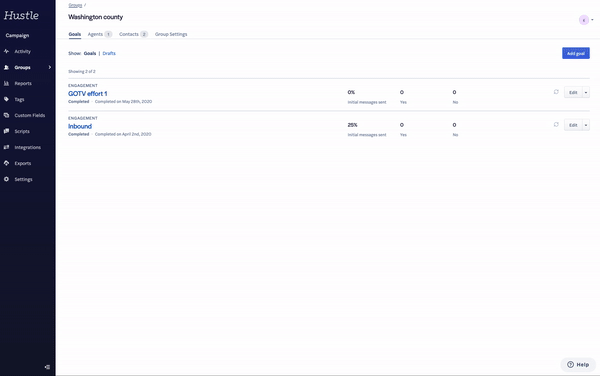Select the Groups people icon
Image resolution: width=600 pixels, height=376 pixels.
pyautogui.click(x=7, y=67)
